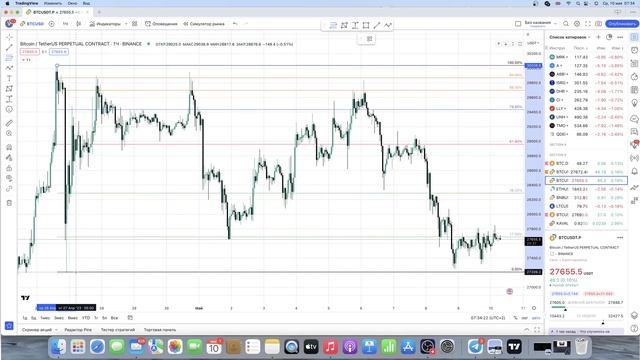Viewport: 640px width, 360px height.
Task: Start the Симулятор рынка replay
Action: click(204, 24)
